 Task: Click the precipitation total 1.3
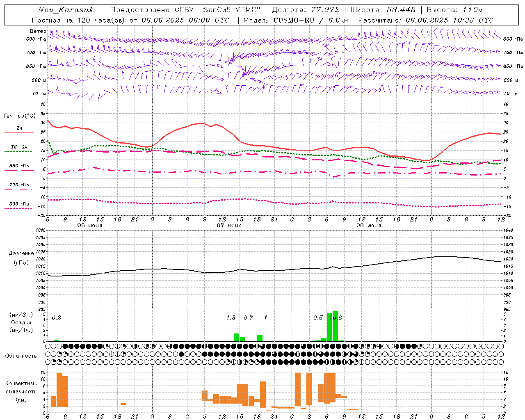[231, 318]
